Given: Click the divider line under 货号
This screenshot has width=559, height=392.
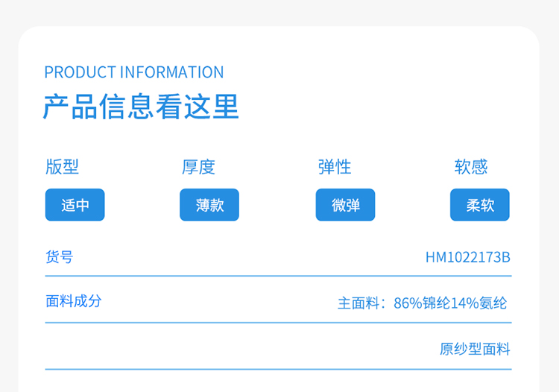Looking at the screenshot, I should click(x=279, y=276).
